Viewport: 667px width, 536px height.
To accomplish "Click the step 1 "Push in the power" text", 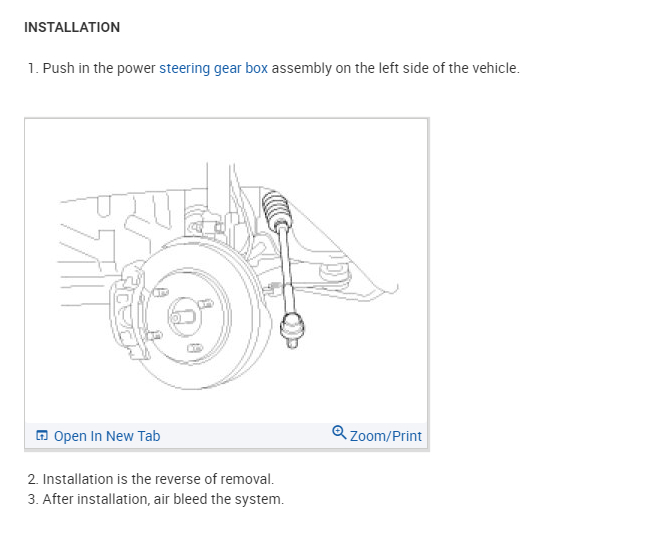I will tap(100, 69).
